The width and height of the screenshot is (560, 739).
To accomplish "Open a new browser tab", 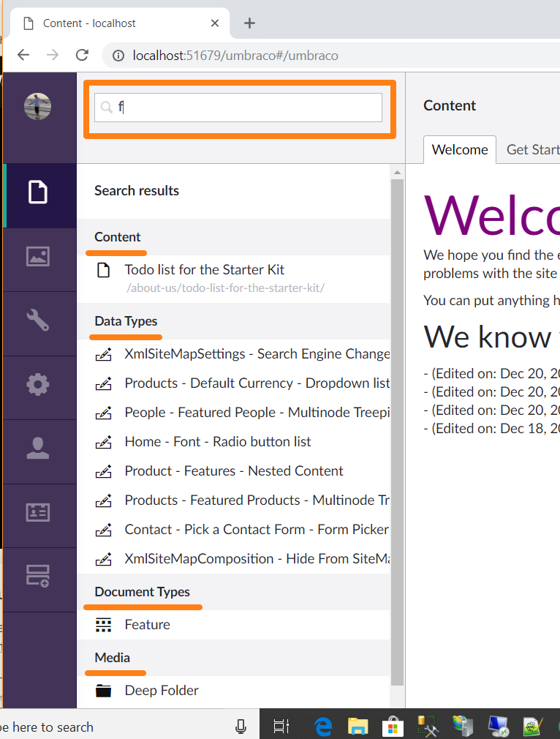I will coord(249,23).
